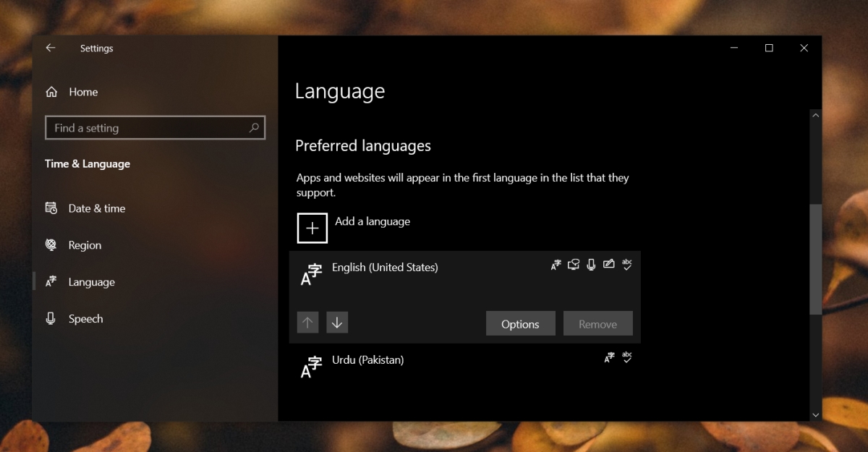Click the Date & time calendar icon
This screenshot has height=452, width=868.
(51, 208)
